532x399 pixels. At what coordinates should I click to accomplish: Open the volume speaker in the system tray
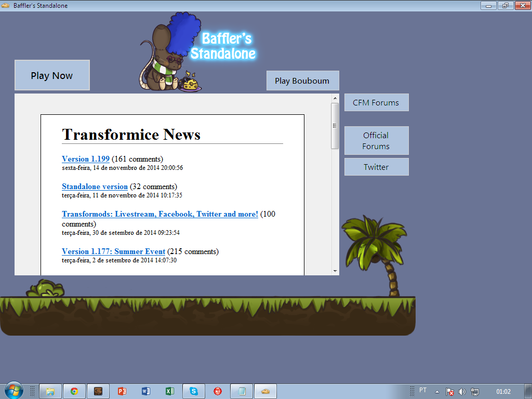(462, 391)
